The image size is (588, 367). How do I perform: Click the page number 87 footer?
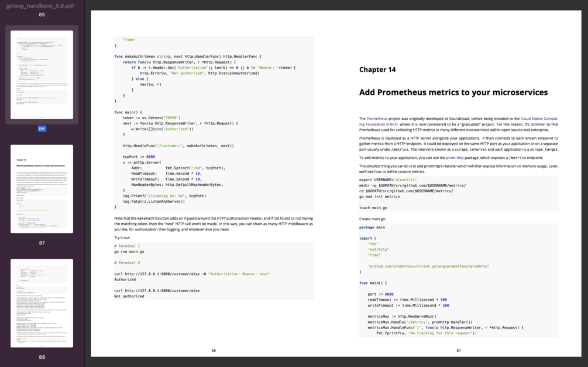point(459,351)
